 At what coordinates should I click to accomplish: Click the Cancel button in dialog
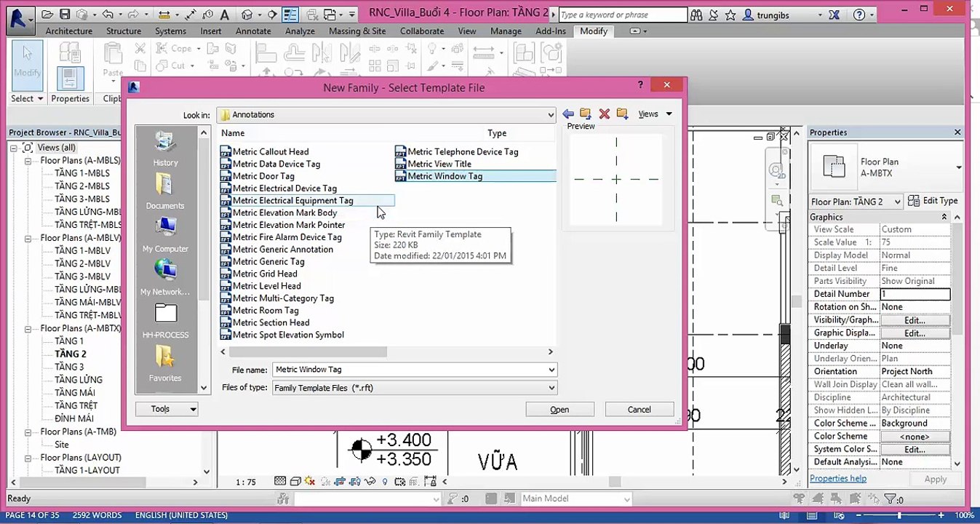click(x=640, y=410)
